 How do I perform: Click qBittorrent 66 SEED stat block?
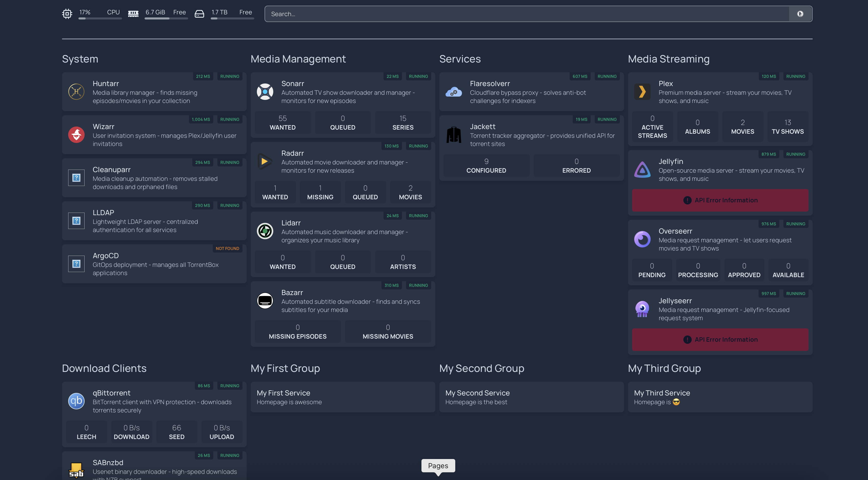click(177, 432)
